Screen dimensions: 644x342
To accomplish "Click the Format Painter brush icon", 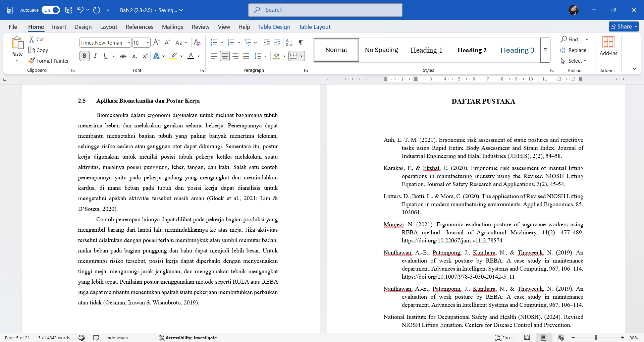I will pyautogui.click(x=32, y=61).
